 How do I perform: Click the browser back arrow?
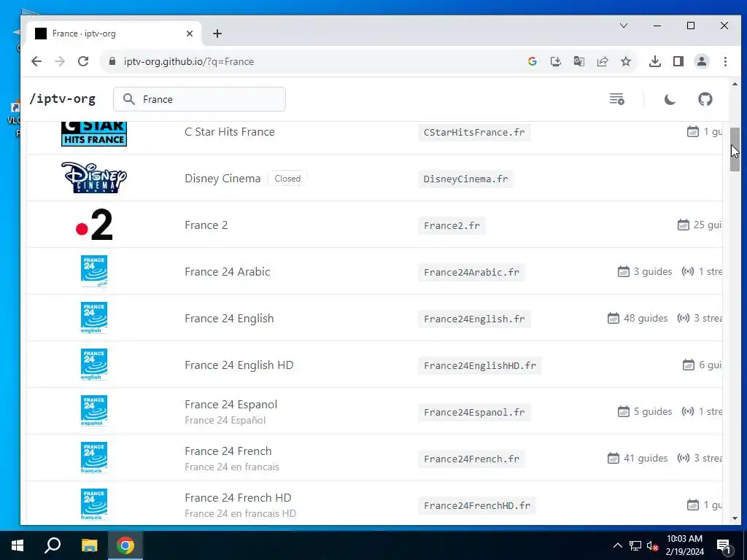click(36, 61)
